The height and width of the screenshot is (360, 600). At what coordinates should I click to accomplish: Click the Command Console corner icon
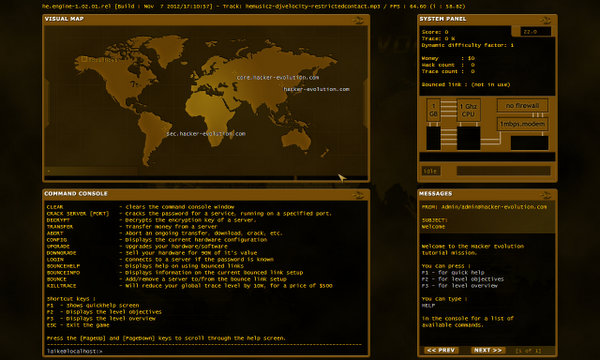pos(358,195)
